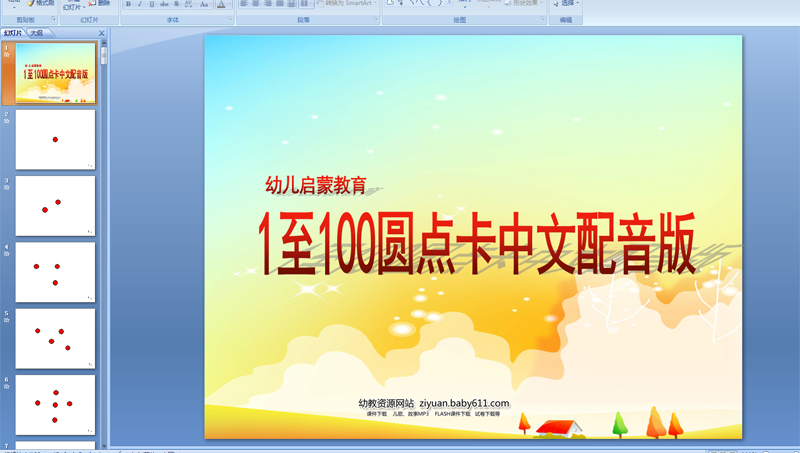800x453 pixels.
Task: Open Shape Effects (形状效果) dropdown
Action: point(526,3)
